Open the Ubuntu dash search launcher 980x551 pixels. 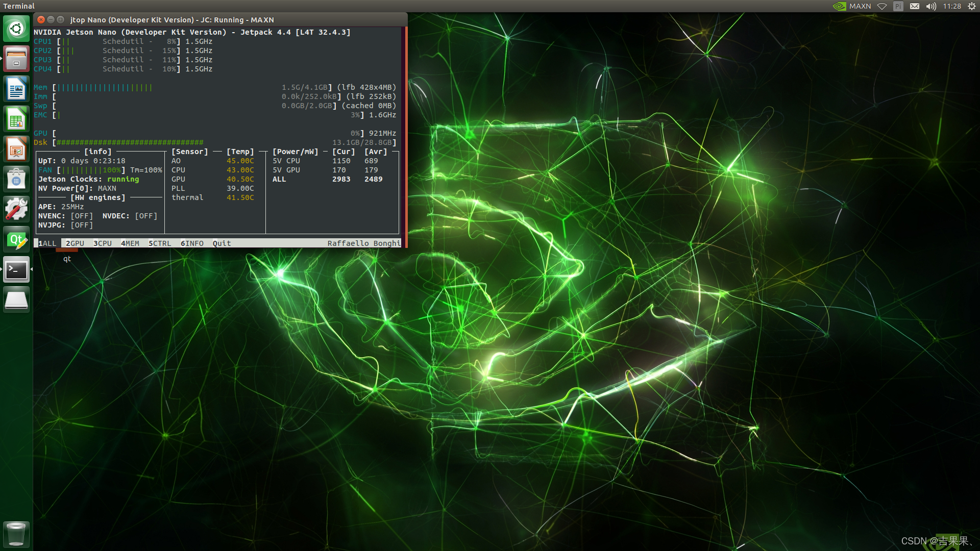point(16,29)
